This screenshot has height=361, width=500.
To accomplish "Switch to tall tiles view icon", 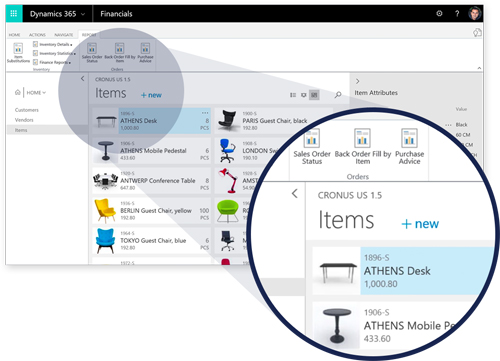I will (303, 95).
